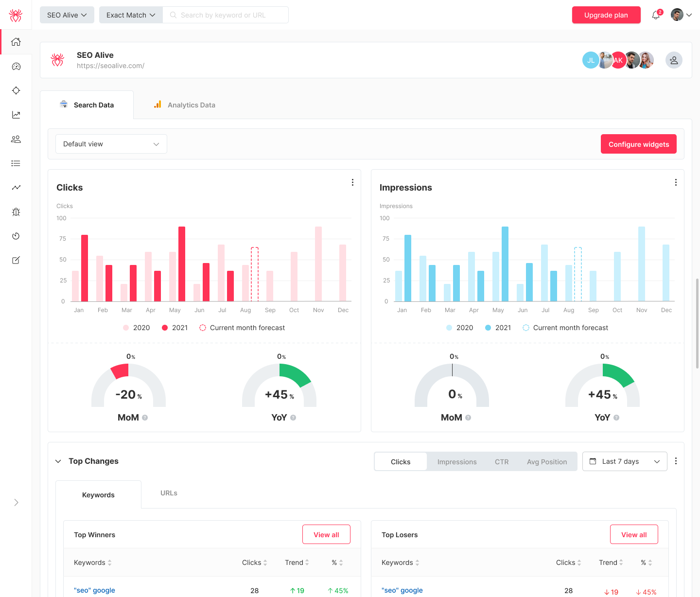700x597 pixels.
Task: Open the Impressions widget options menu
Action: pyautogui.click(x=676, y=182)
